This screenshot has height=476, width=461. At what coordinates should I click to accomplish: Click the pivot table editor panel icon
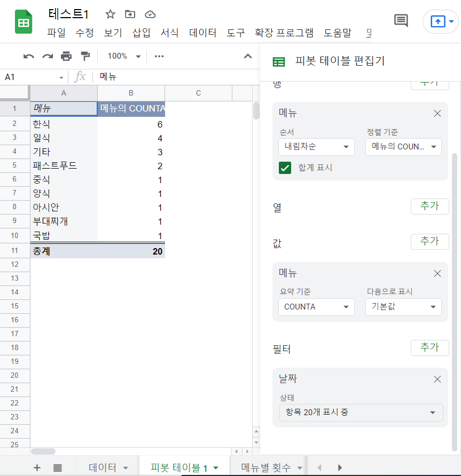pos(279,61)
